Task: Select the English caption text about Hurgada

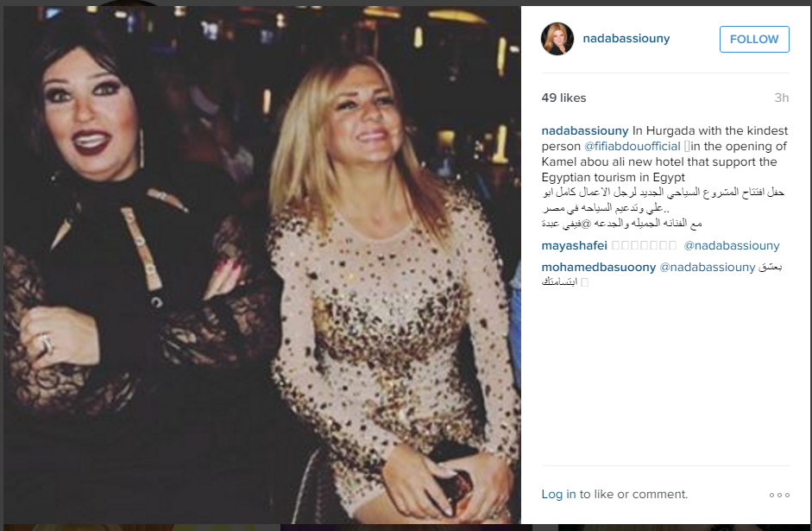Action: pos(665,154)
